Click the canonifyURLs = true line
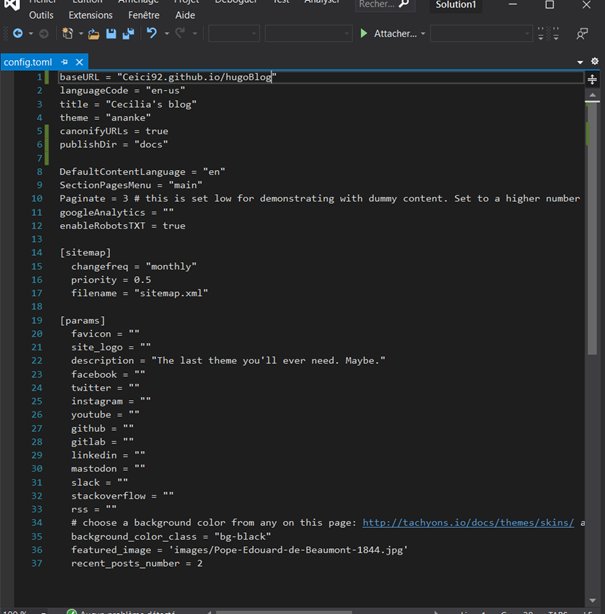This screenshot has height=614, width=605. click(x=114, y=131)
